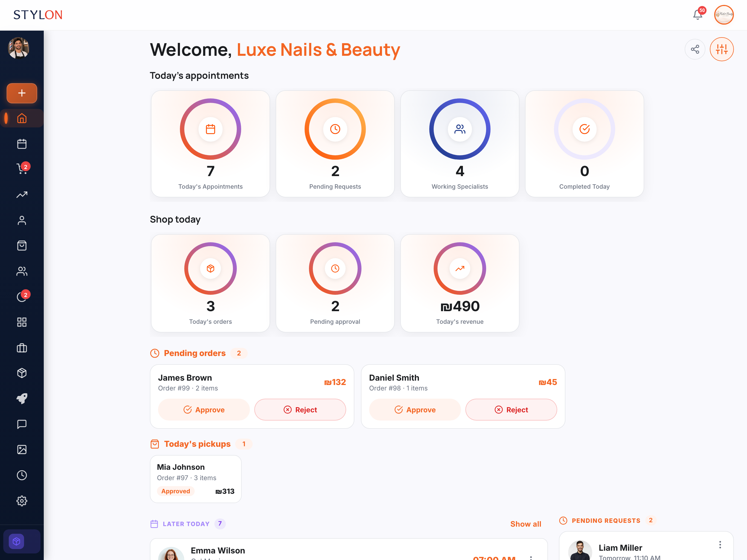Open team members sidebar icon

pos(22,271)
